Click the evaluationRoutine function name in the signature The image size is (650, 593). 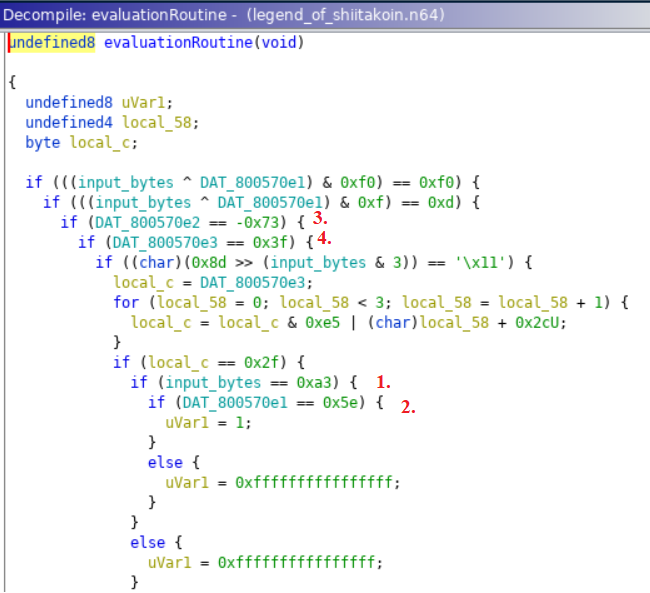pos(178,42)
